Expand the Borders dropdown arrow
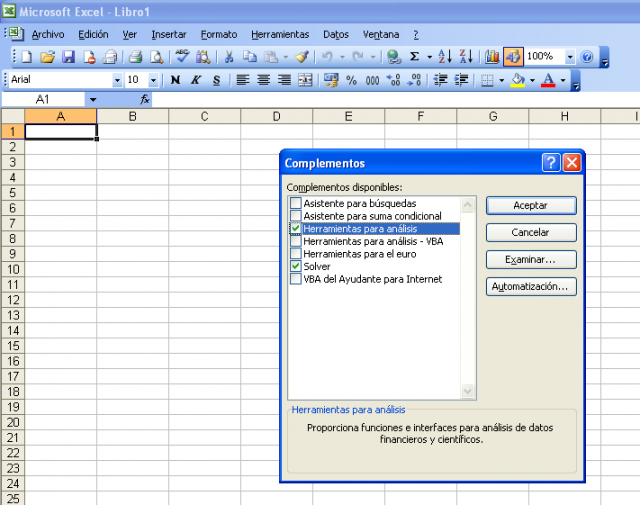 tap(502, 80)
